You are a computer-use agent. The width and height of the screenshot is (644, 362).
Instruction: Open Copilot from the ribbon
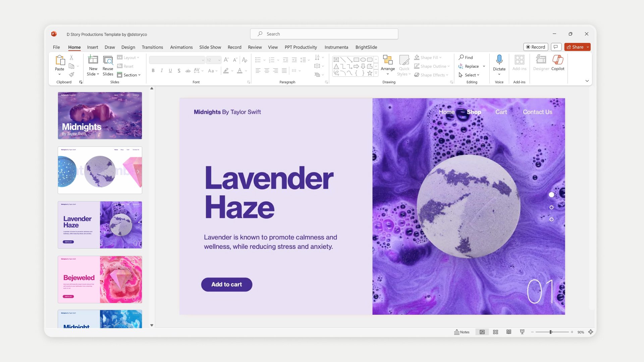coord(557,60)
